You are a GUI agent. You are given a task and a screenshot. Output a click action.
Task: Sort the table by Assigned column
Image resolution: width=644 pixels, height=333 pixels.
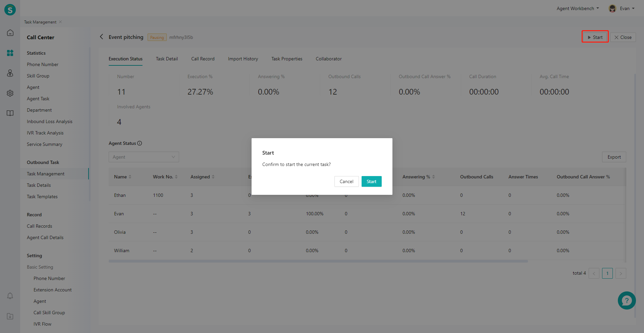point(213,177)
